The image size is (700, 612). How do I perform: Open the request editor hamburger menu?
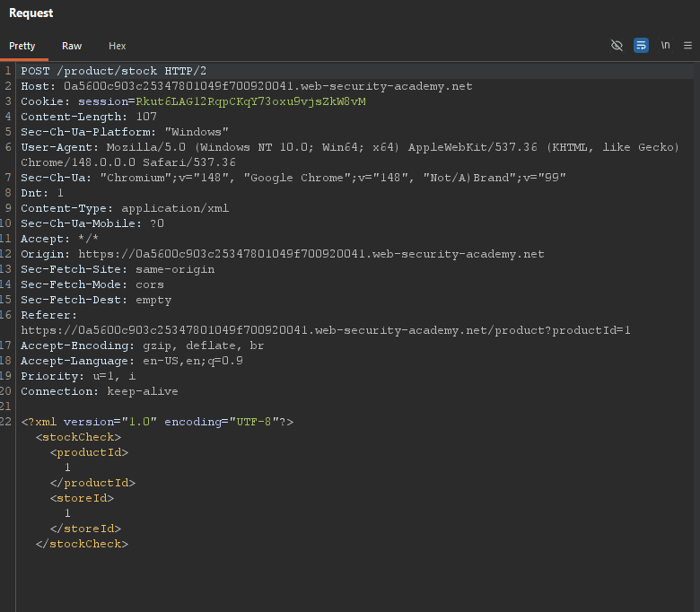tap(687, 46)
